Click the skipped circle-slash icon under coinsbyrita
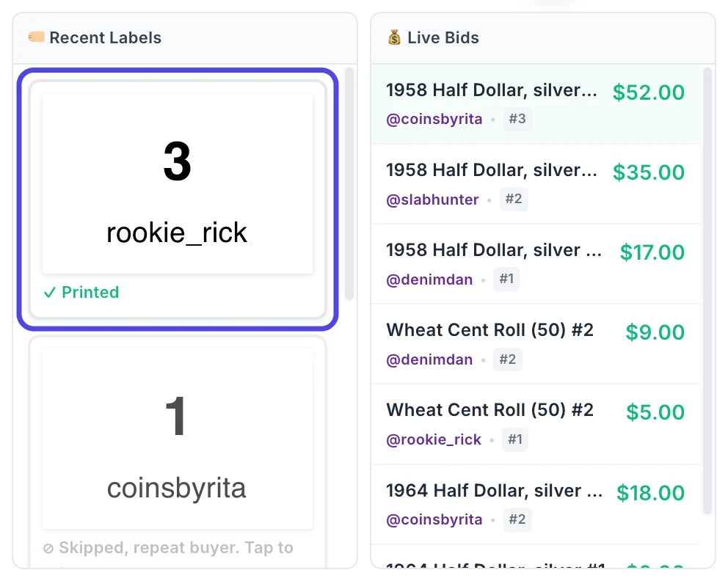Viewport: 728px width, 581px height. point(48,549)
